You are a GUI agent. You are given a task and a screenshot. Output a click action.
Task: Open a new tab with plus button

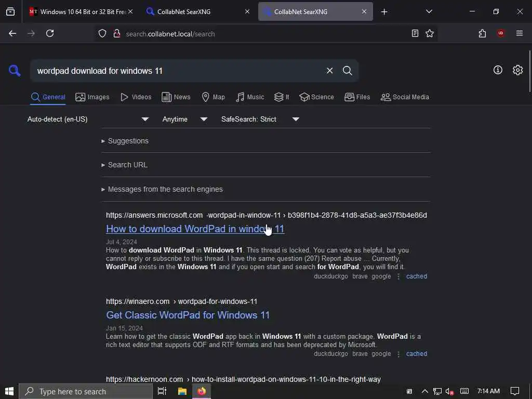click(x=384, y=12)
